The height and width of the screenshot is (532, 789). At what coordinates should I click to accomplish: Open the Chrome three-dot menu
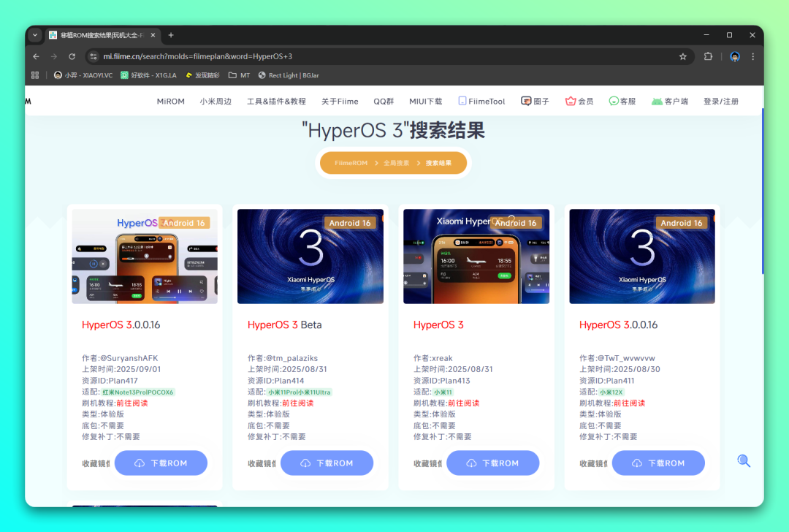(753, 56)
